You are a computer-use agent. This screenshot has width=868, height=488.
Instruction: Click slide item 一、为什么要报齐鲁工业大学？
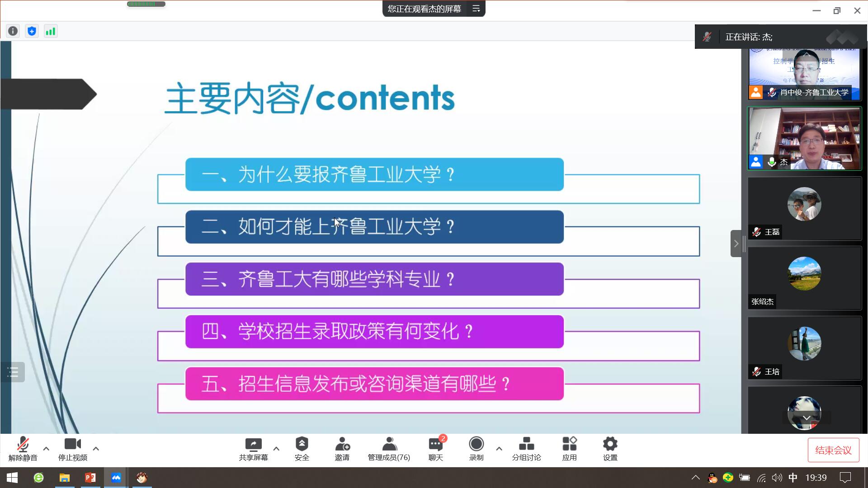click(374, 174)
